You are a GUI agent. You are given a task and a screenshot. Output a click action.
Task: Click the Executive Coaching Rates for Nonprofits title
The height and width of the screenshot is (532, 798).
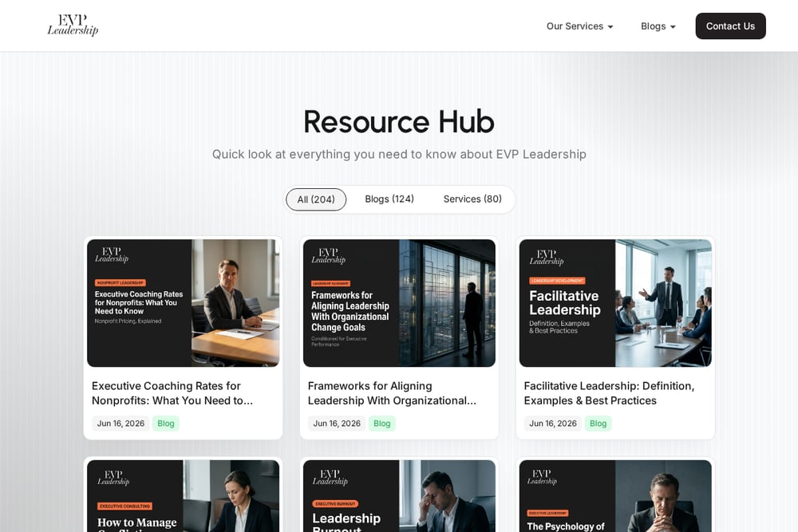pyautogui.click(x=172, y=393)
